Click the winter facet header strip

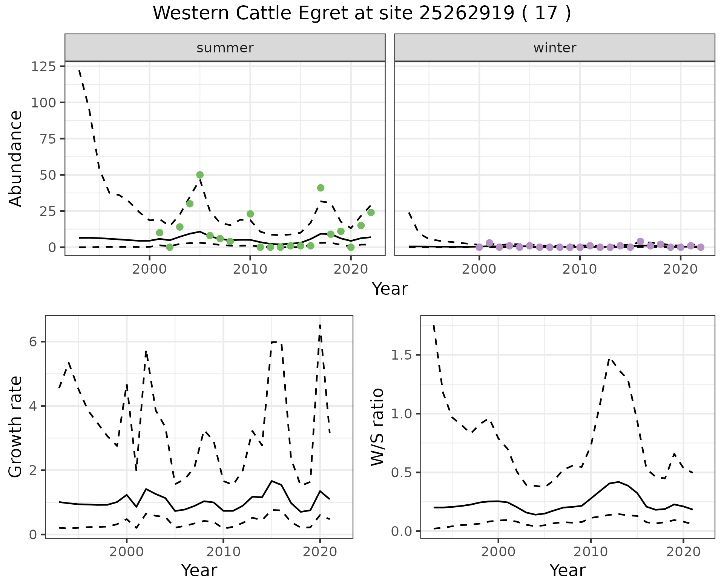554,48
